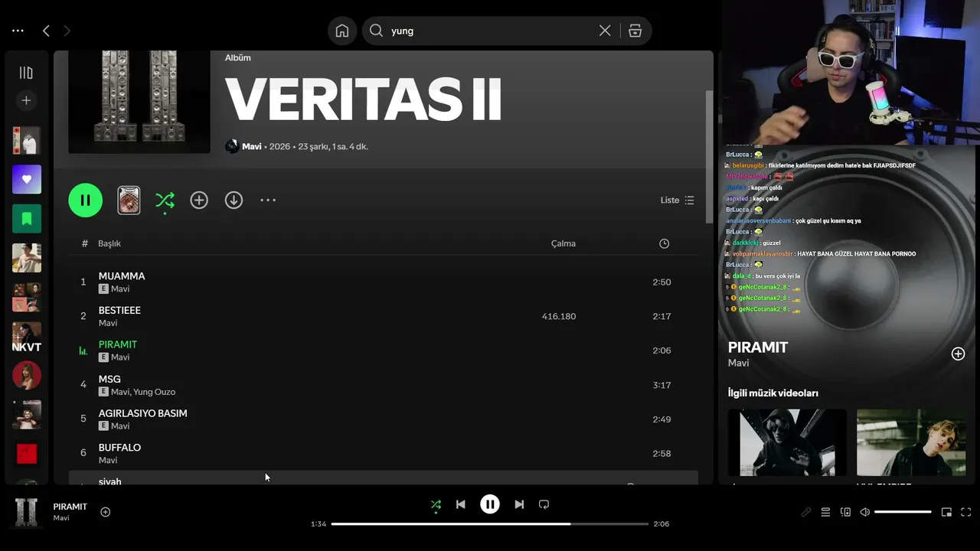This screenshot has height=551, width=980.
Task: Toggle repeat mode in the player
Action: click(x=544, y=504)
